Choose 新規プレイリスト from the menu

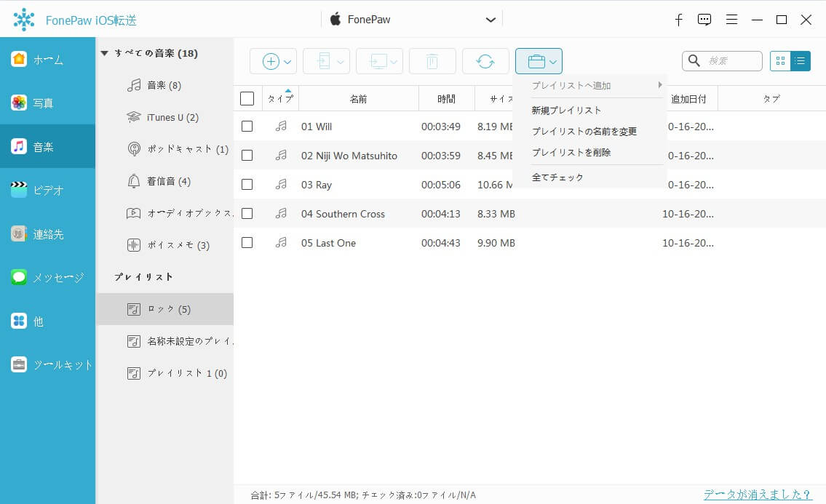pos(566,110)
